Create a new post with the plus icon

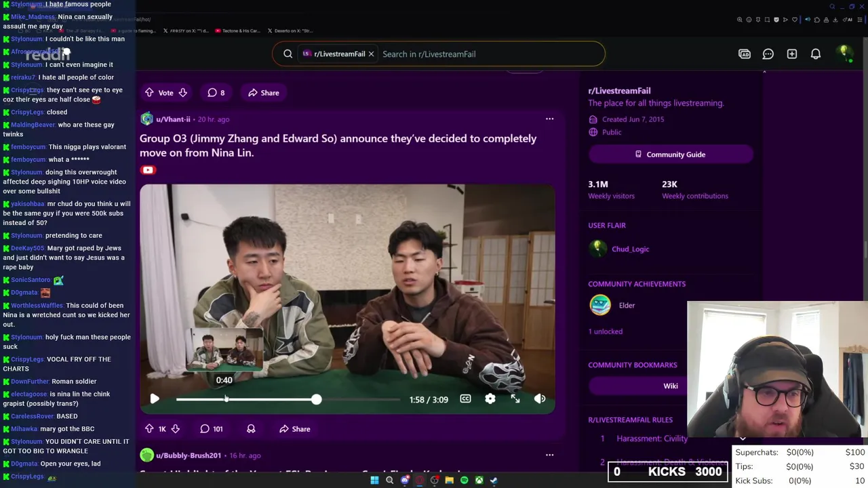point(791,54)
